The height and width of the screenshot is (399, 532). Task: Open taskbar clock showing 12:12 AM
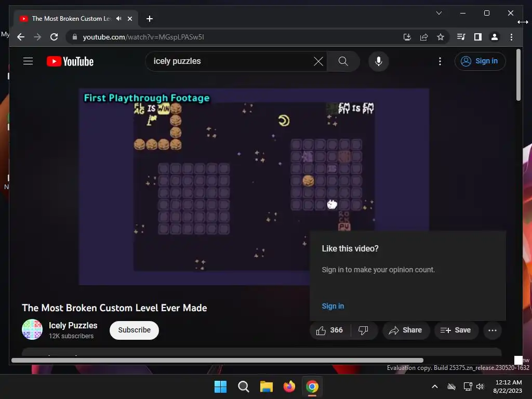[x=508, y=387]
